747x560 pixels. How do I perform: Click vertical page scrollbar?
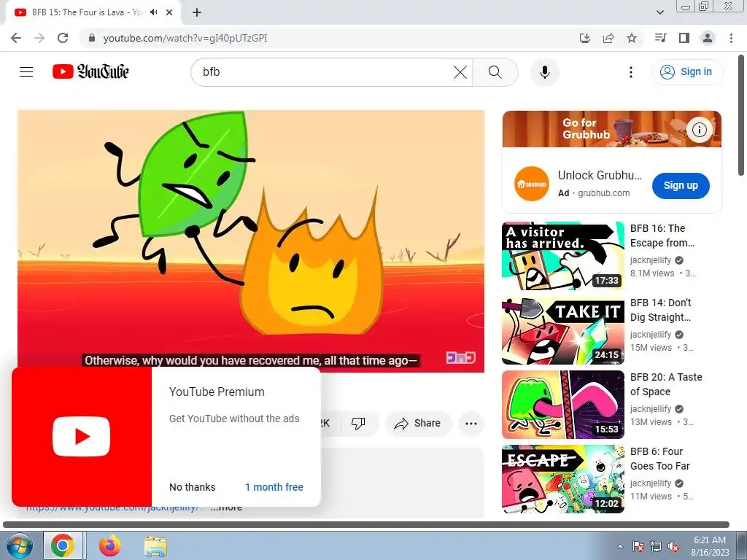point(742,114)
